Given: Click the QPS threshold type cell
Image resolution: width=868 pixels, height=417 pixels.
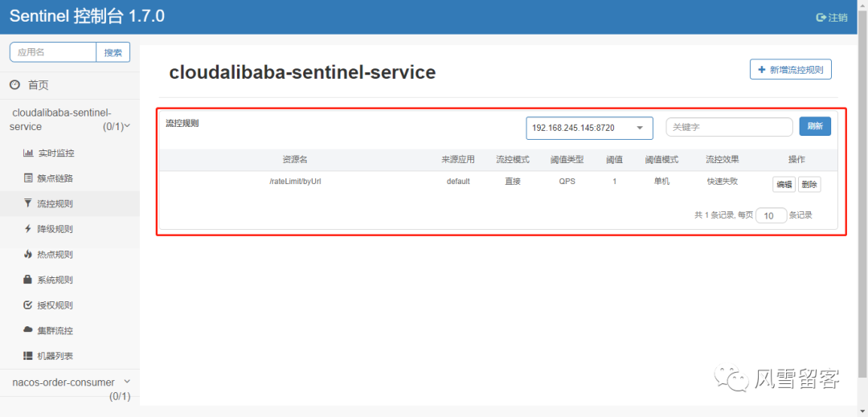Looking at the screenshot, I should click(567, 181).
